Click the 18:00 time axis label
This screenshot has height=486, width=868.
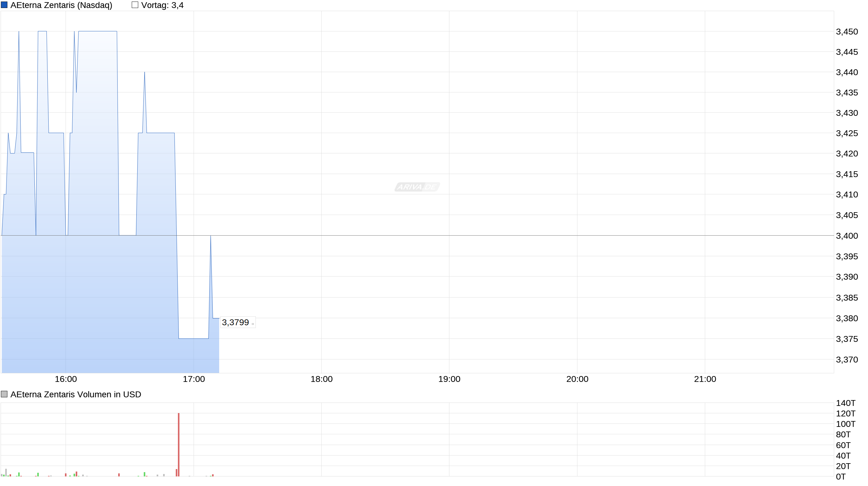click(x=321, y=379)
